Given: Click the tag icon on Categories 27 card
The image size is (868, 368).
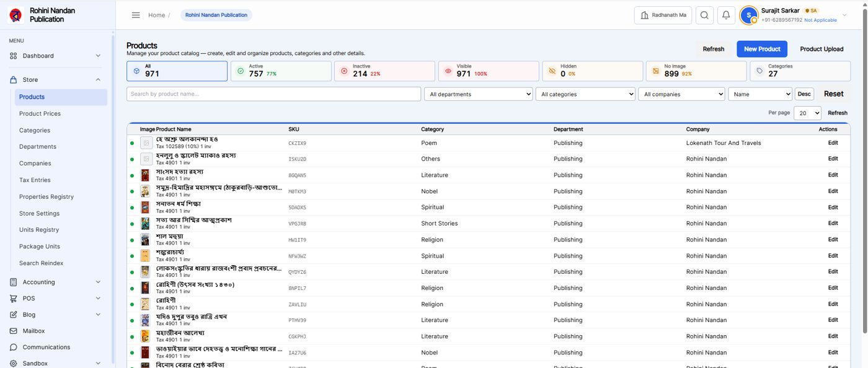Looking at the screenshot, I should [760, 71].
